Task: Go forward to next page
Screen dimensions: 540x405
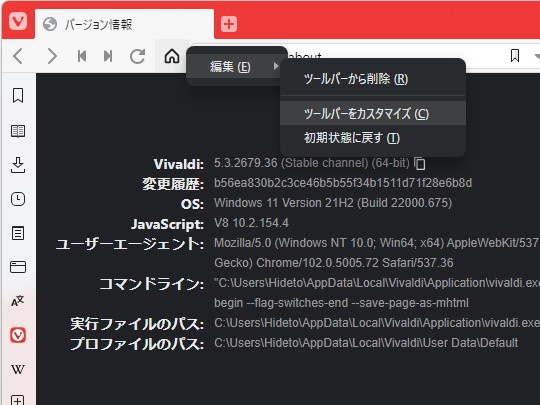Action: pyautogui.click(x=52, y=56)
